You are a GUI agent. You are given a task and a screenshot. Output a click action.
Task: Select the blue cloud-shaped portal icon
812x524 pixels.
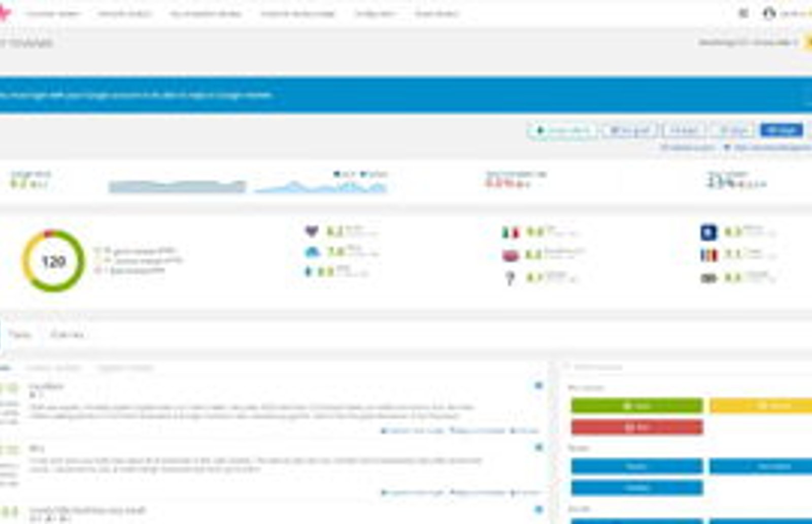312,251
